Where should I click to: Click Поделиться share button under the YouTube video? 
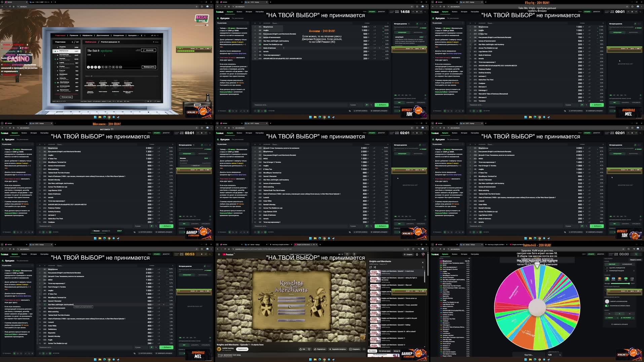(x=320, y=349)
